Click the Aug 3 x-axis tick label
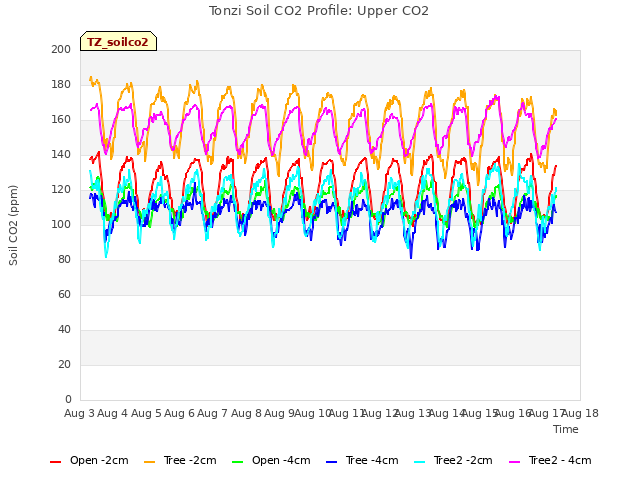Image resolution: width=640 pixels, height=480 pixels. coord(79,413)
